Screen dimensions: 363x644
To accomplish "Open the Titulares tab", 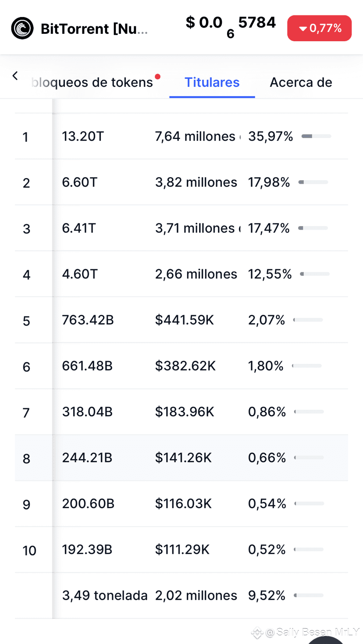I will (212, 82).
